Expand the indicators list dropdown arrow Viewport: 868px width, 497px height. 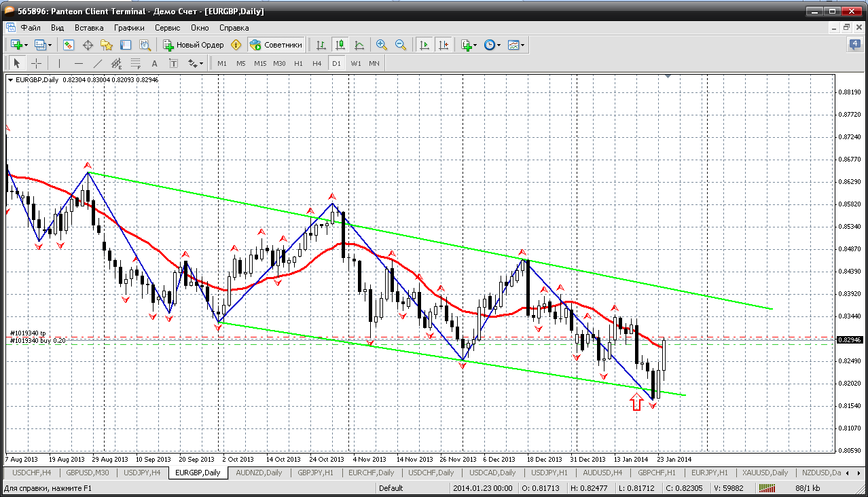click(475, 45)
